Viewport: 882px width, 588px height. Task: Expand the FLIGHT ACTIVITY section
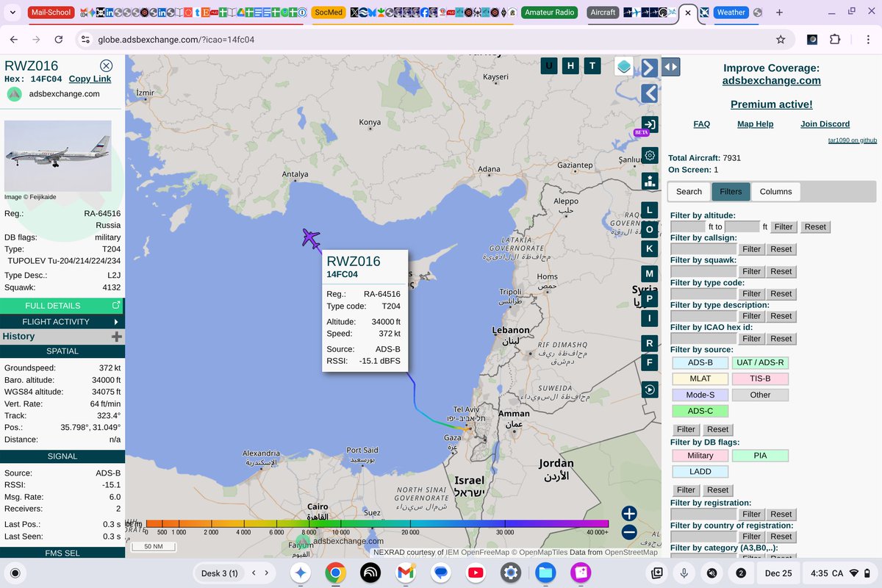tap(62, 322)
